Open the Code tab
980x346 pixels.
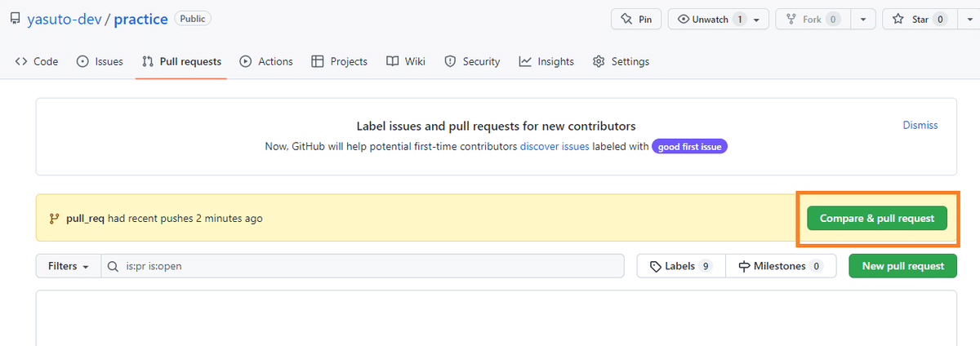coord(37,61)
